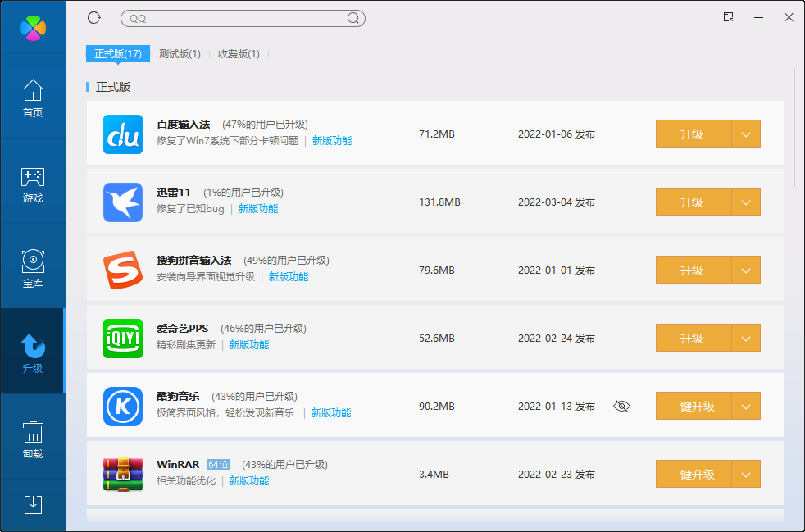Expand dropdown arrow for 爱奇艺PPS upgrade

click(x=746, y=338)
